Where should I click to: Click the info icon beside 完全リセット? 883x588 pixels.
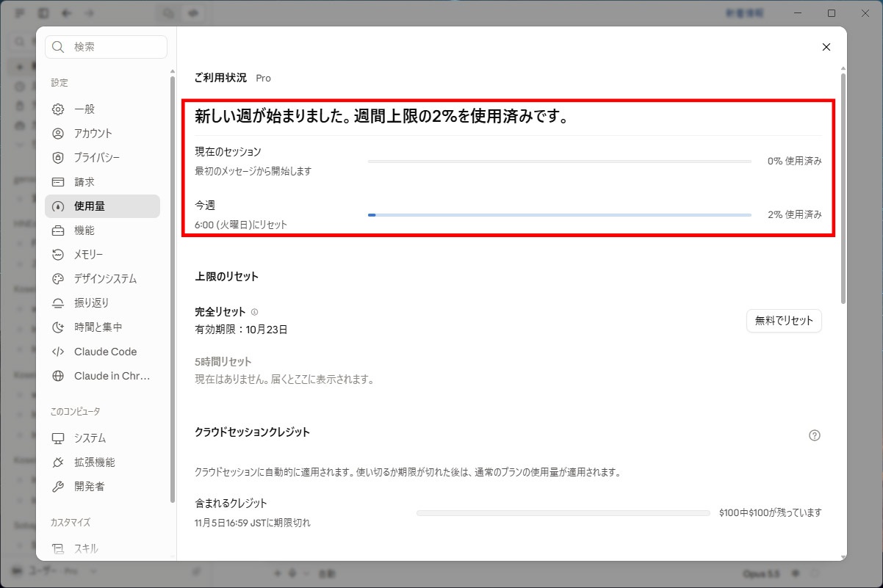click(x=254, y=312)
